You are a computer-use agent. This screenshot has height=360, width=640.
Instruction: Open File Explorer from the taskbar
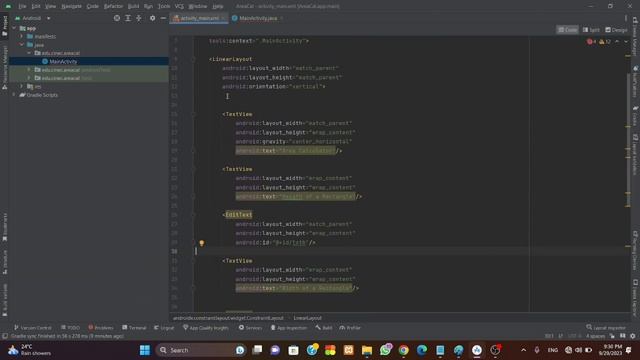point(367,350)
